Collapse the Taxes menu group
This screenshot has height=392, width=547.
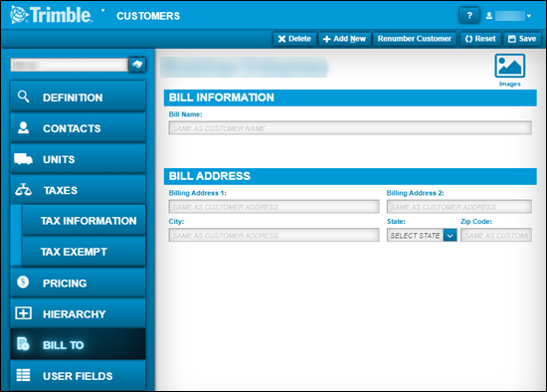(x=78, y=190)
